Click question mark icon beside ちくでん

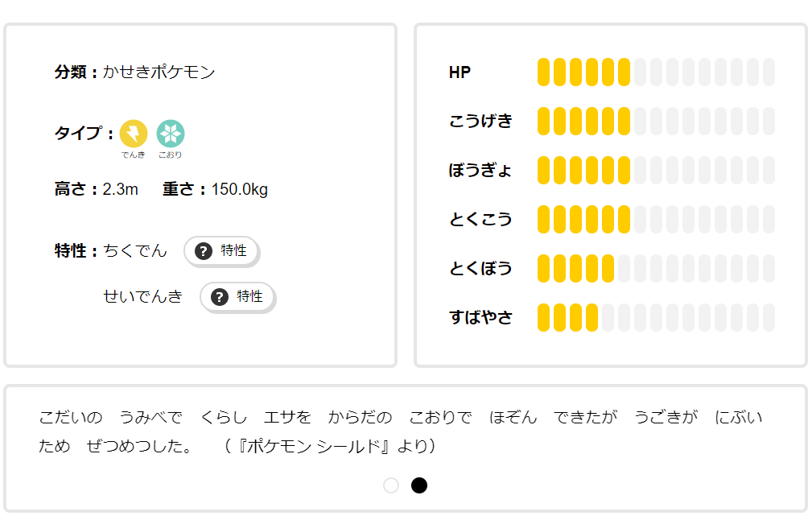tap(204, 250)
